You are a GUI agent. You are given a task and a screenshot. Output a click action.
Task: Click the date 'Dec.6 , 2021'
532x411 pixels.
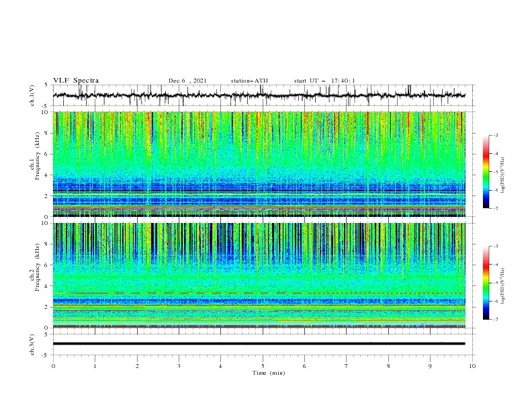tap(187, 81)
